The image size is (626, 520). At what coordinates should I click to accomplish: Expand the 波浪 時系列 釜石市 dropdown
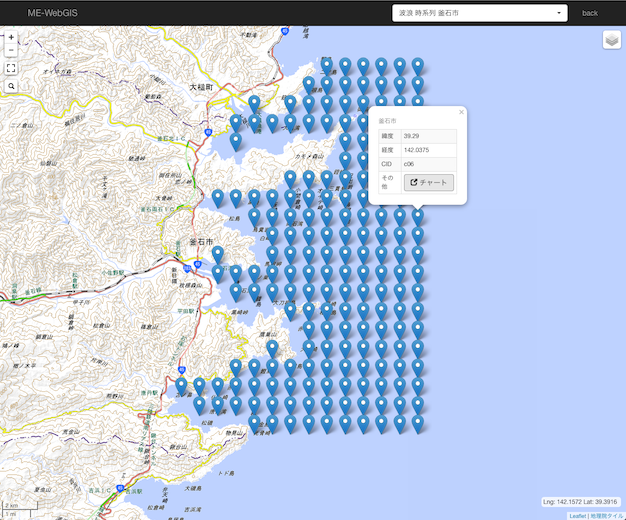coord(479,13)
